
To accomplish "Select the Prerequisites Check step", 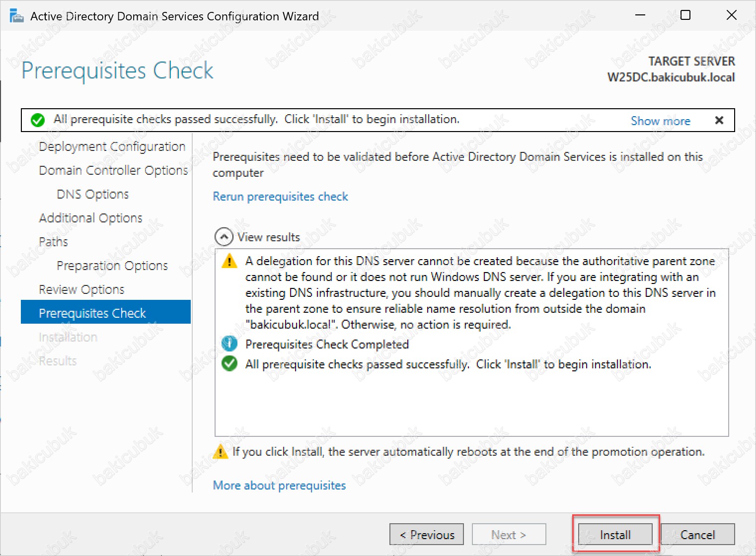I will [x=106, y=312].
